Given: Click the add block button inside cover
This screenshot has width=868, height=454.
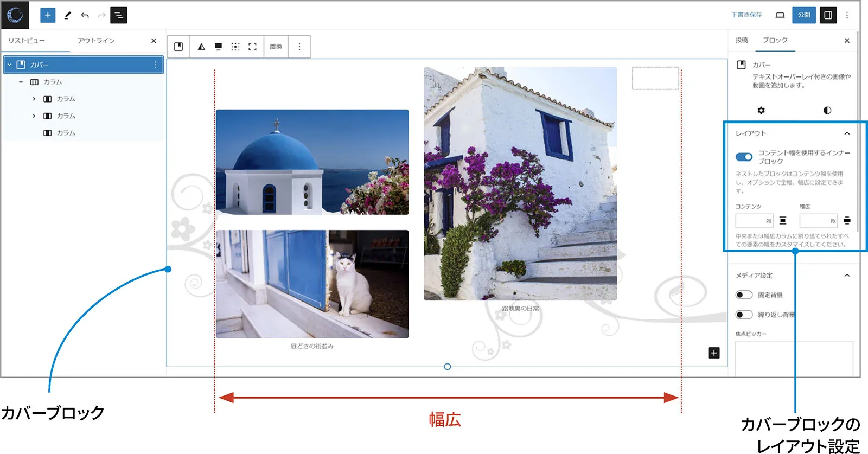Looking at the screenshot, I should [x=714, y=353].
